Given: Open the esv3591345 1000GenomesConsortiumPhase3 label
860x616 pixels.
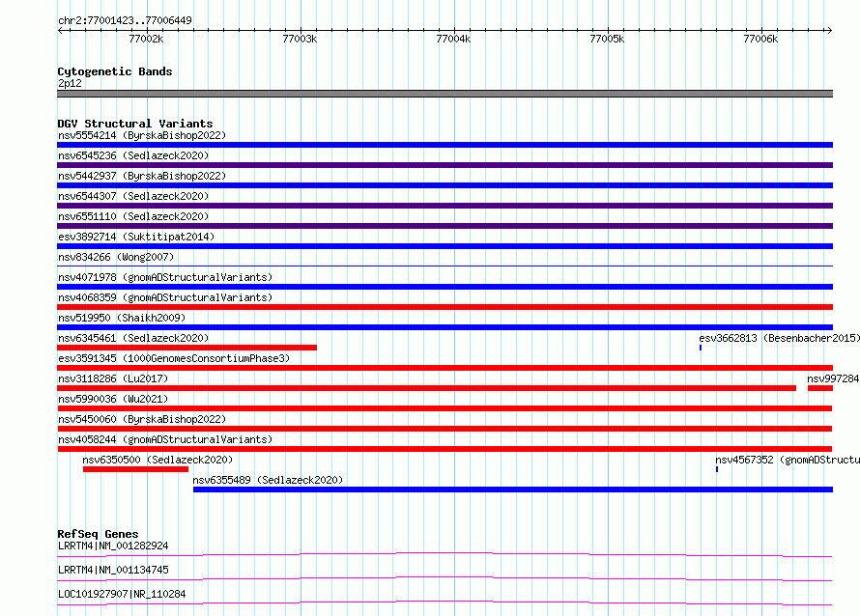Looking at the screenshot, I should pyautogui.click(x=174, y=358).
